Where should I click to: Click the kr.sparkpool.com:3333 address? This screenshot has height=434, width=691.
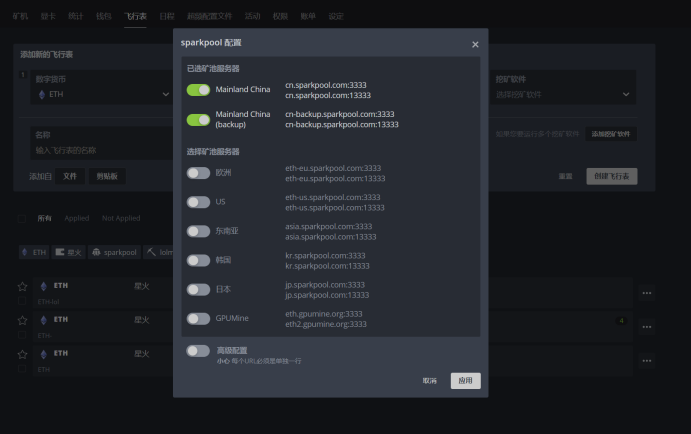325,256
